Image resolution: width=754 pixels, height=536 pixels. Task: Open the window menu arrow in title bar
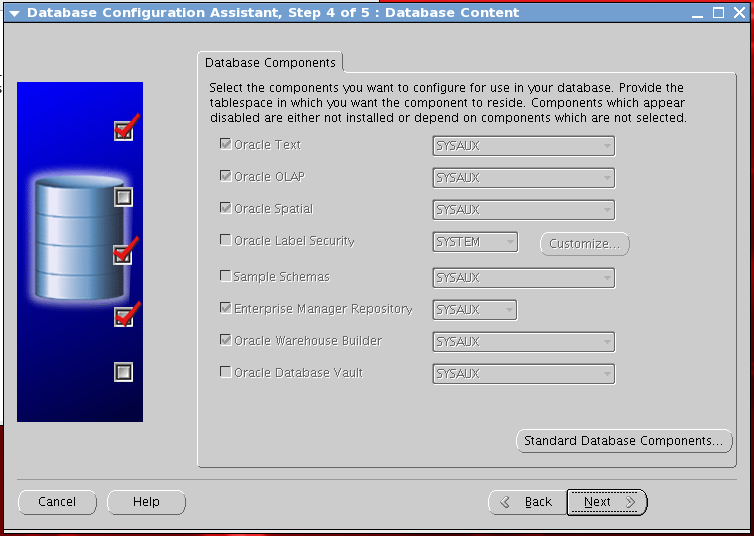[x=14, y=13]
